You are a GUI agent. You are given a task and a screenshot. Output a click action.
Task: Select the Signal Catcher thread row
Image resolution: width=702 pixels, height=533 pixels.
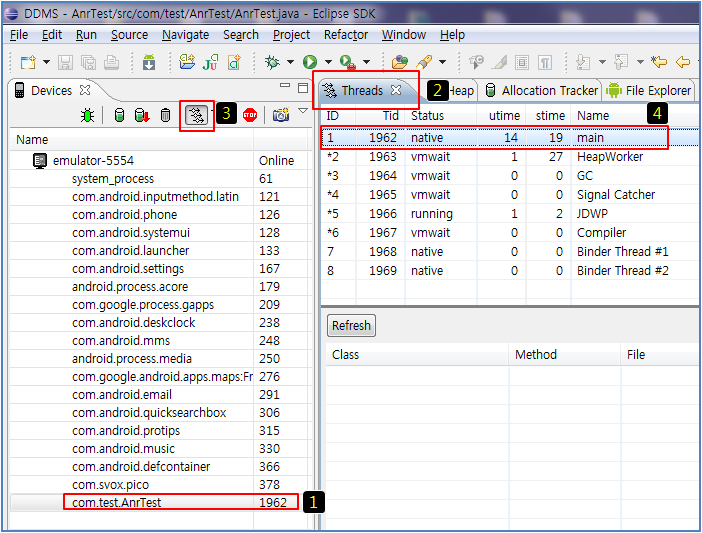(x=510, y=195)
